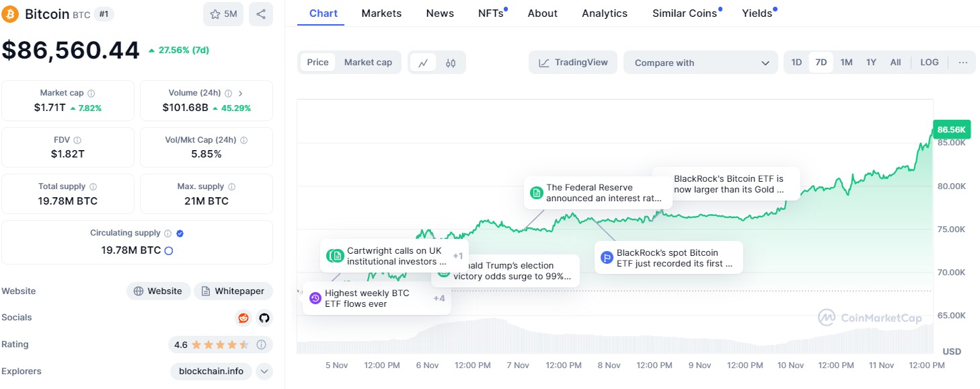The image size is (980, 389).
Task: Open the Bitcoin Website link
Action: point(158,291)
